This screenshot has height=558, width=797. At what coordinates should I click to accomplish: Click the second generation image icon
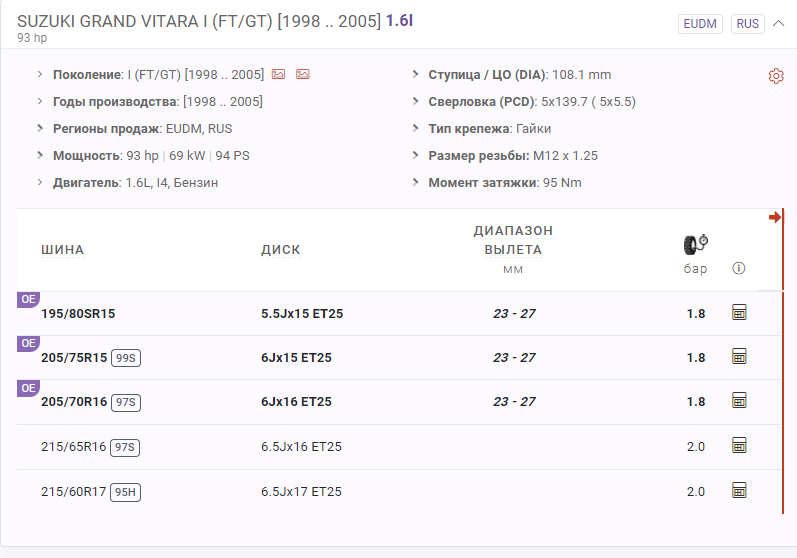(303, 74)
